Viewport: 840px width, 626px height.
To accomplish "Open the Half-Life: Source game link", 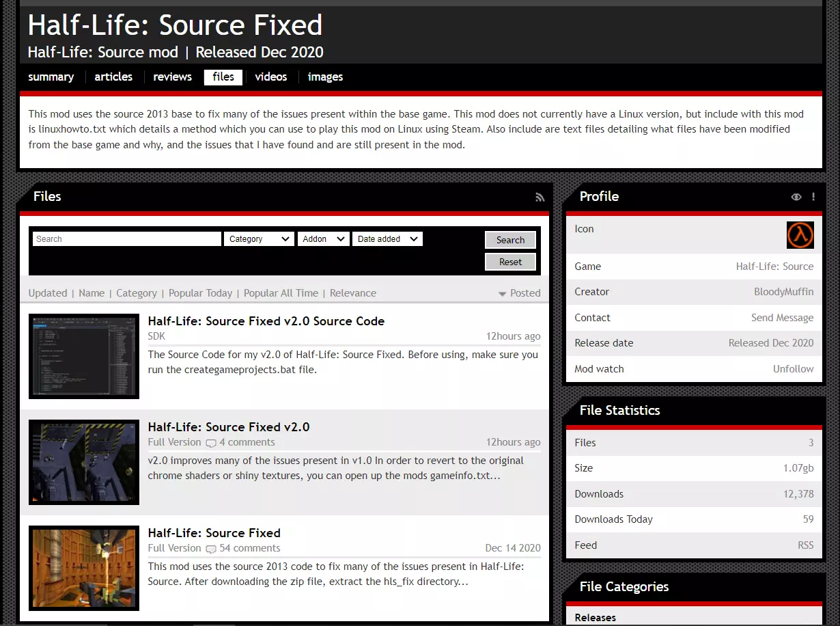I will 774,267.
